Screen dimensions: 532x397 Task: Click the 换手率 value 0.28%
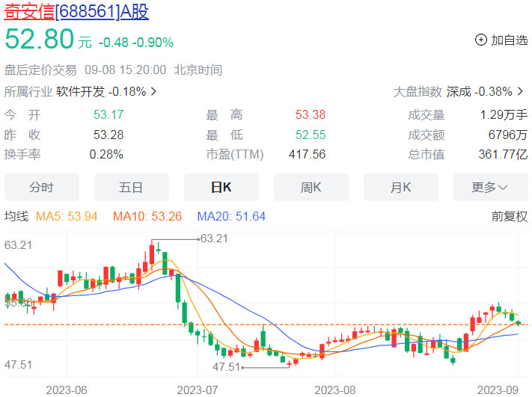tap(106, 154)
